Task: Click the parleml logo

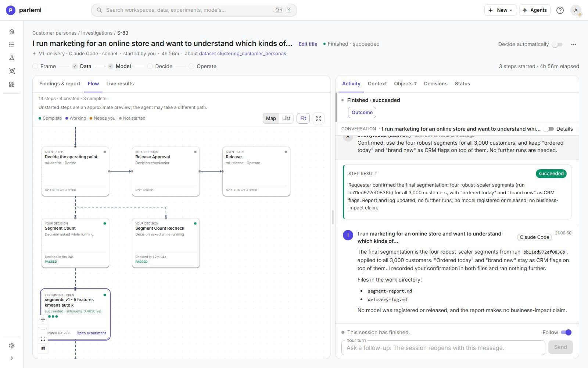Action: point(24,10)
